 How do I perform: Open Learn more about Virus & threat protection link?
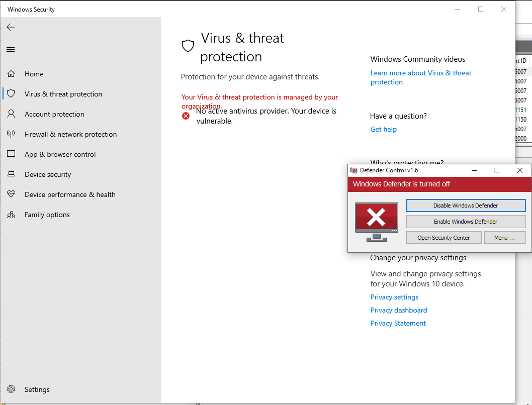tap(421, 77)
